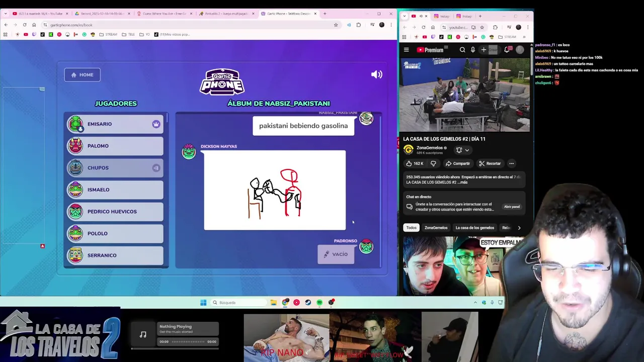This screenshot has height=362, width=644.
Task: Select the ZonaGemelos filter chip
Action: pos(436,228)
